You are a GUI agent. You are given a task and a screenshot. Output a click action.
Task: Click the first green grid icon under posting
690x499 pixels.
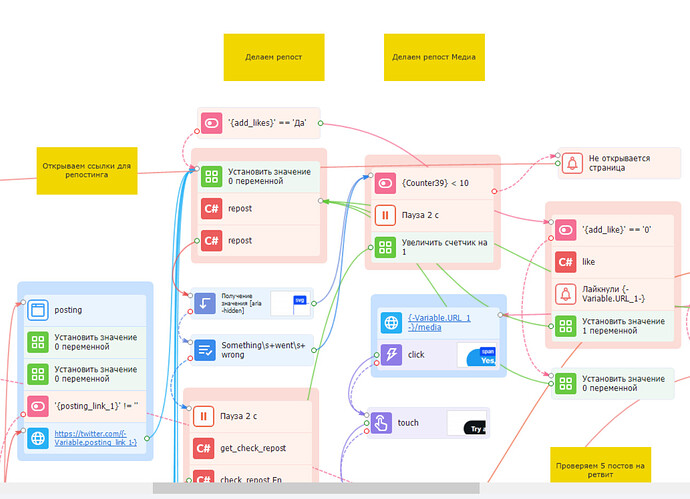coord(38,342)
